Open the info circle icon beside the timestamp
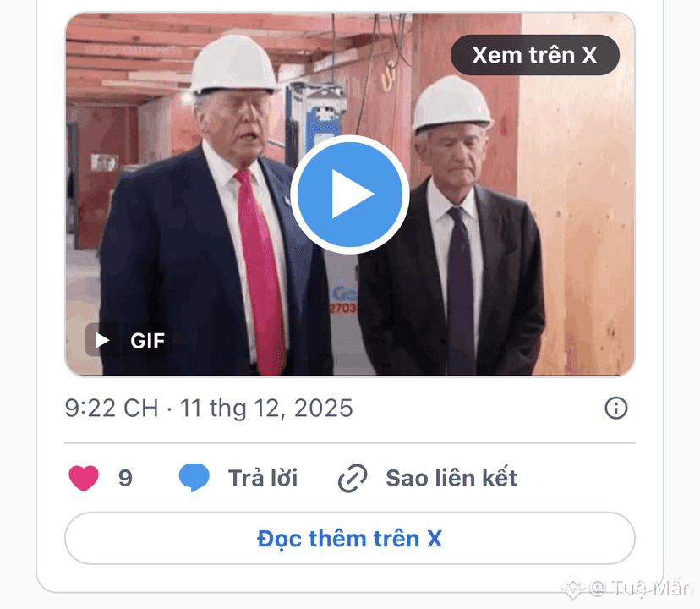The width and height of the screenshot is (700, 609). [x=616, y=408]
